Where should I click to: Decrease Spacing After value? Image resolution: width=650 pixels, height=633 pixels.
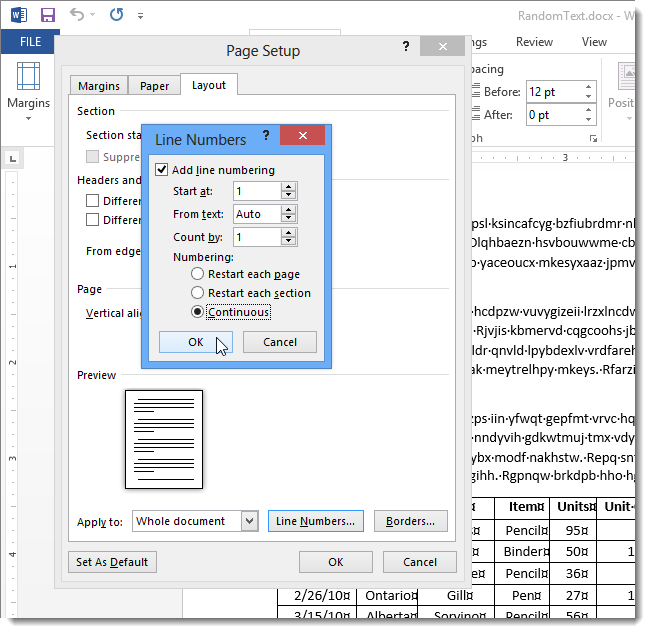tap(588, 119)
